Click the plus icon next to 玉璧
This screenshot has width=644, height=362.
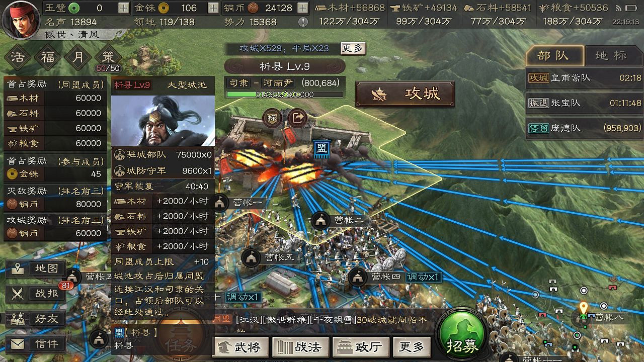pos(123,8)
